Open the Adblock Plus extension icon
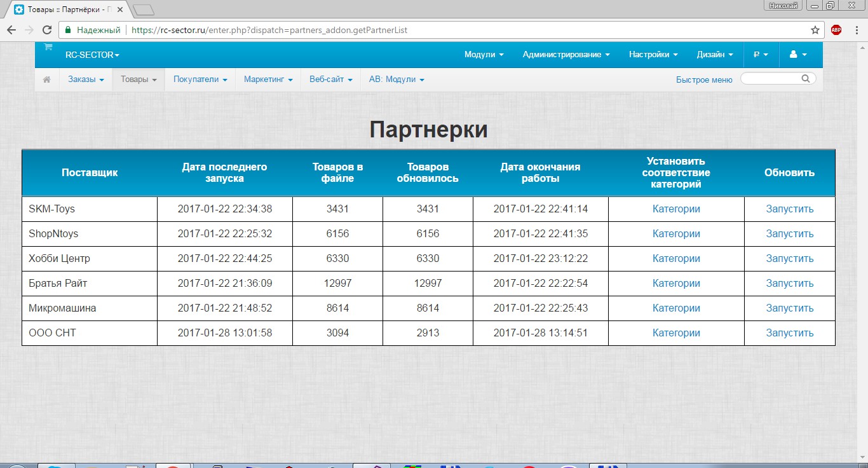 836,30
